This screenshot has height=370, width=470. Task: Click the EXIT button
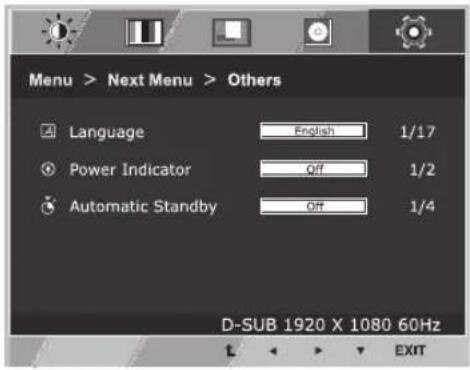410,350
